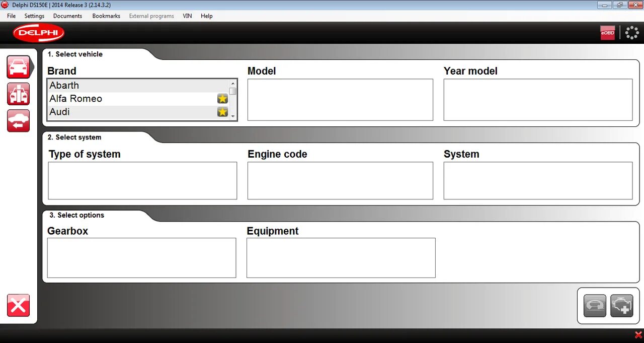Select the vehicle selection car icon
Image resolution: width=644 pixels, height=343 pixels.
click(19, 67)
